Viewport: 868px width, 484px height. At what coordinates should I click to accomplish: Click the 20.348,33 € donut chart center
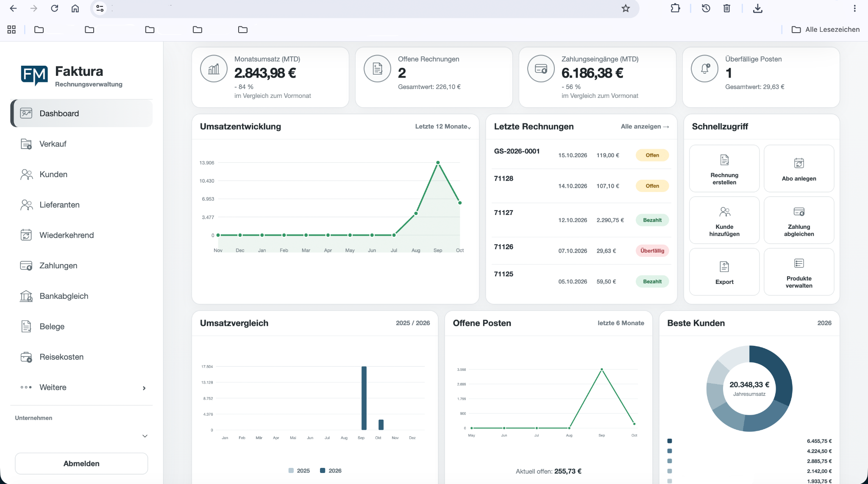click(749, 388)
